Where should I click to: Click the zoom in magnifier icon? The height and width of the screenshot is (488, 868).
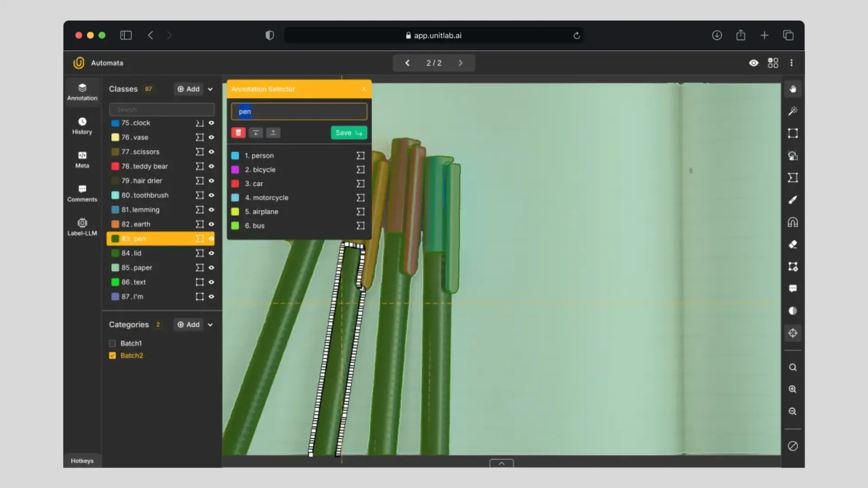[793, 389]
